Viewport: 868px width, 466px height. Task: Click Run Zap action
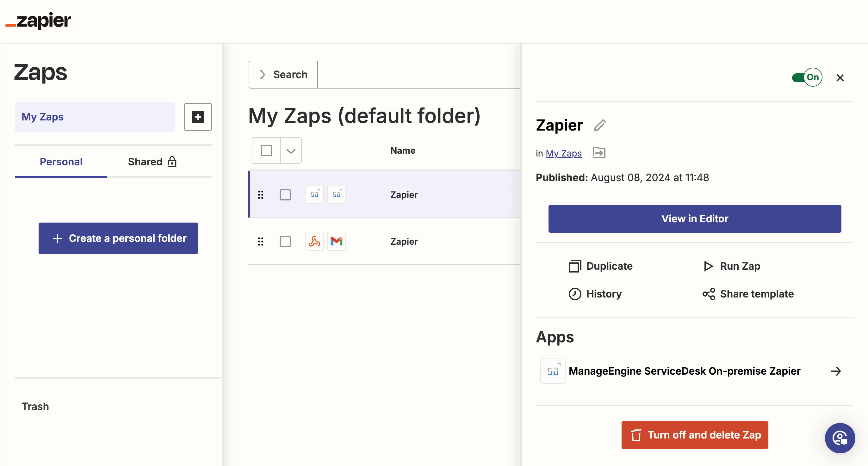click(x=732, y=266)
